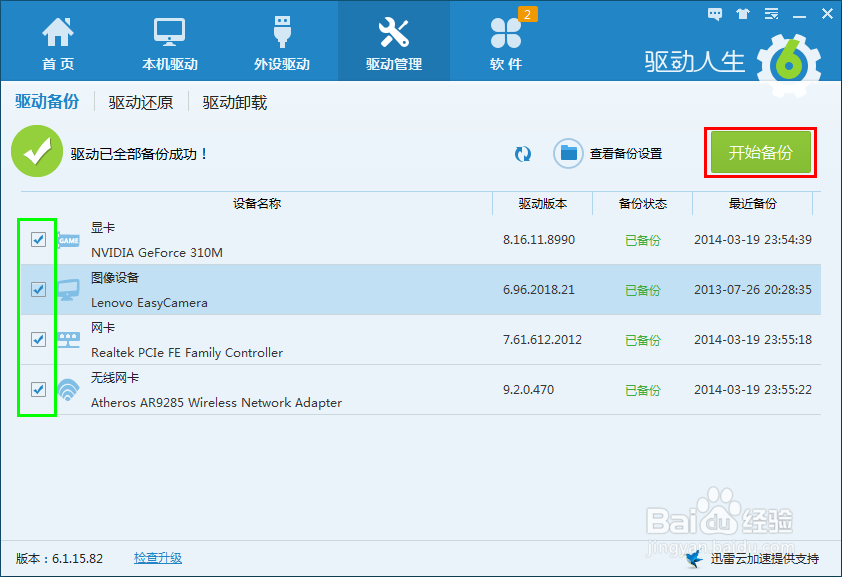842x577 pixels.
Task: Click the 备份状态 column header
Action: pos(642,203)
